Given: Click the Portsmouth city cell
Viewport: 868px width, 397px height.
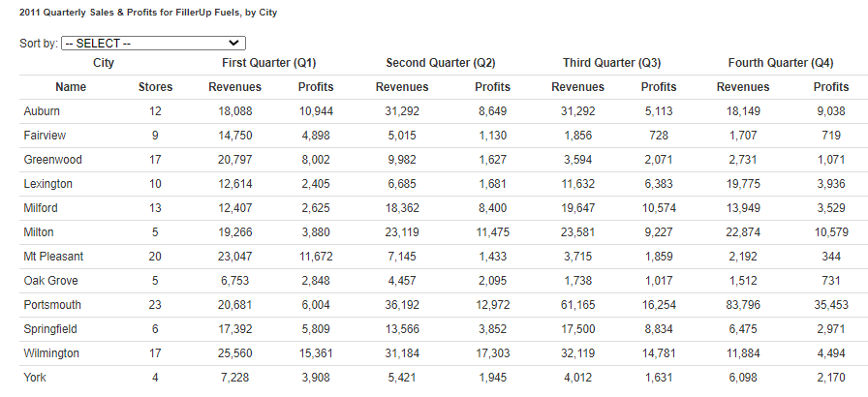Looking at the screenshot, I should tap(51, 305).
